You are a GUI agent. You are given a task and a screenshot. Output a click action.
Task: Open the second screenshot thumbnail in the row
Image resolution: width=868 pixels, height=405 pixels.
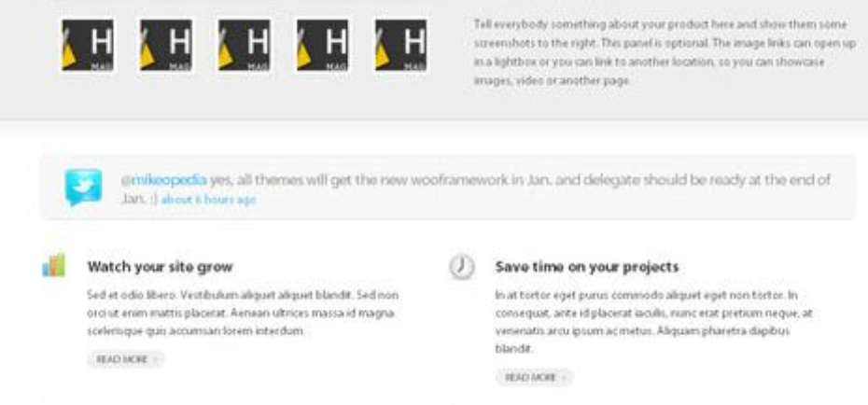click(166, 46)
